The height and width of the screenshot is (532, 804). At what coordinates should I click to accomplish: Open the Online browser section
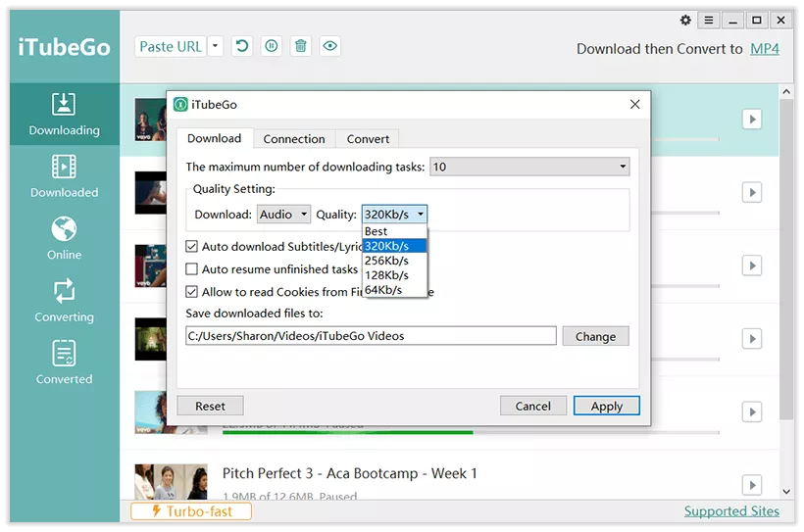click(x=64, y=238)
